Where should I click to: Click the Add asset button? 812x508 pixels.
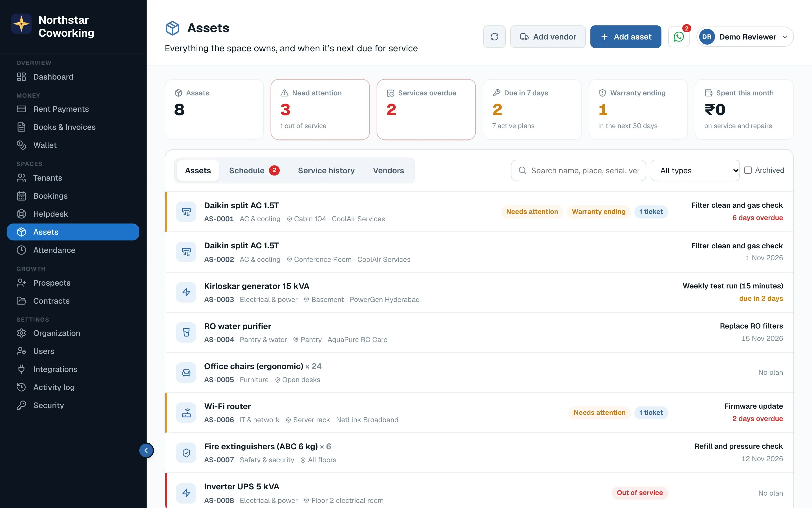(626, 37)
